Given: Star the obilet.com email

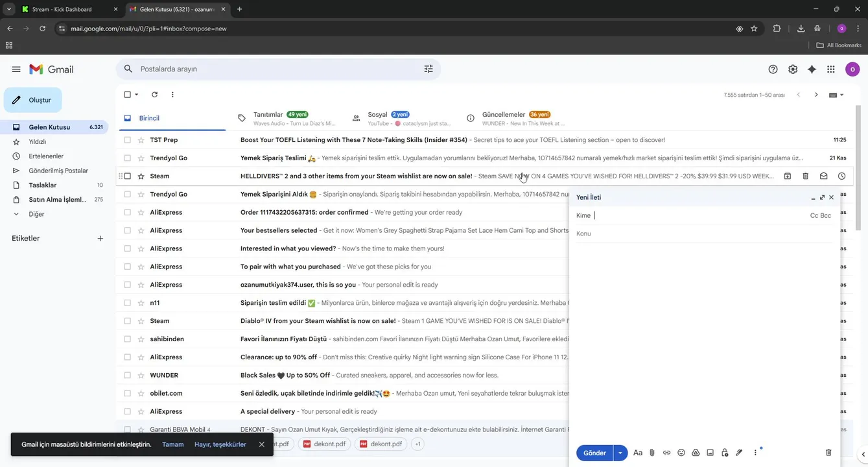Looking at the screenshot, I should (141, 394).
